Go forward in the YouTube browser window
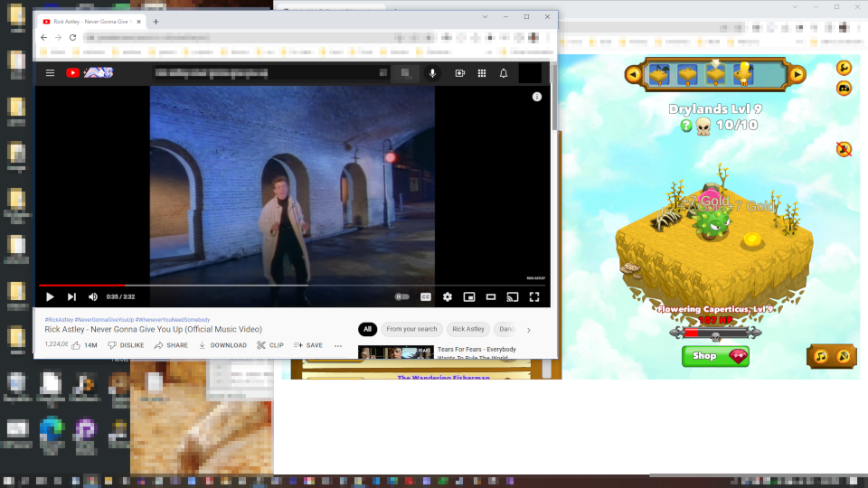 coord(58,38)
